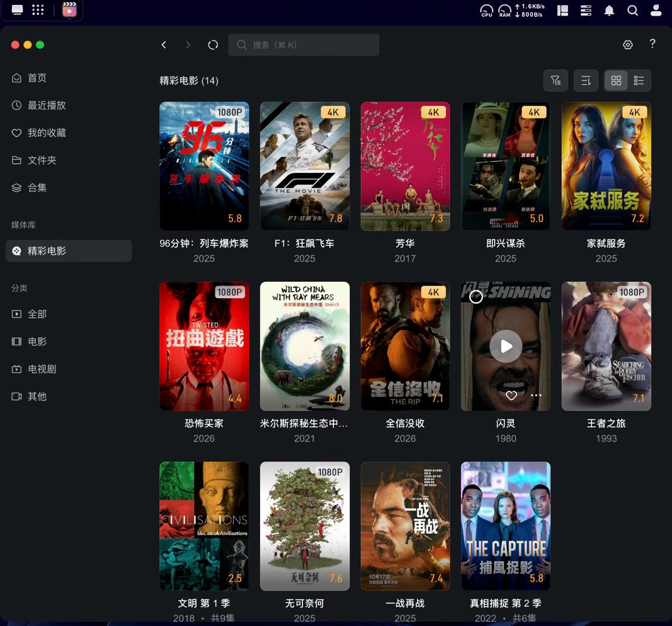Go forward with the right arrow

pyautogui.click(x=188, y=45)
